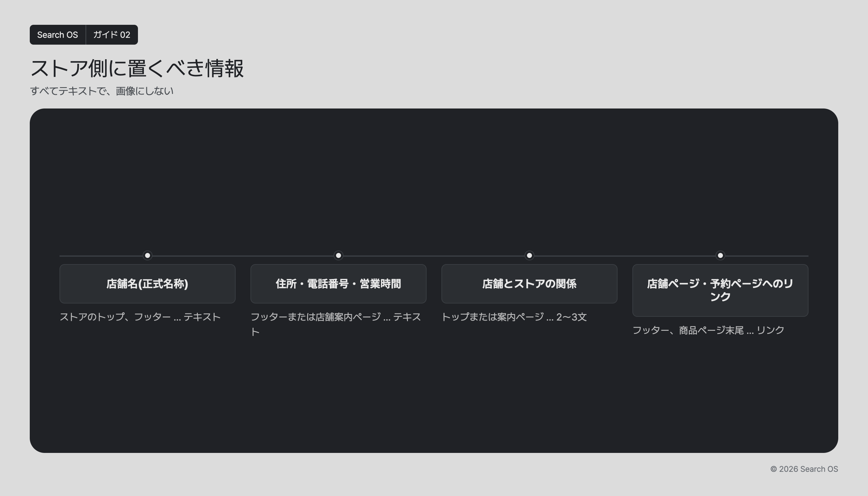The height and width of the screenshot is (496, 868).
Task: Click the heading ストア側に置くべき情報
Action: click(137, 69)
